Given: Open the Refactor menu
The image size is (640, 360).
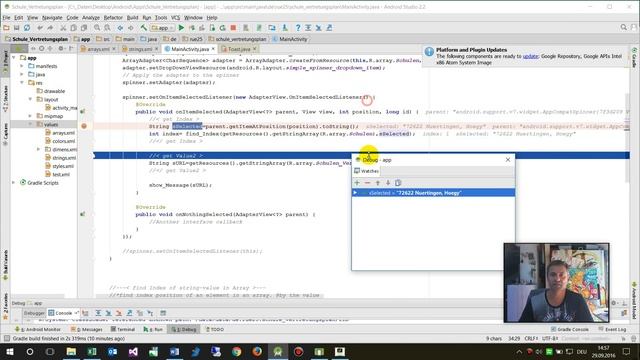Looking at the screenshot, I should 113,18.
